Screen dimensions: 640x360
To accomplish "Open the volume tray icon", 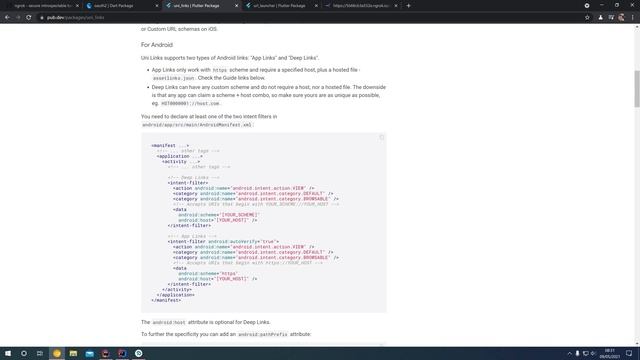I will coord(593,353).
